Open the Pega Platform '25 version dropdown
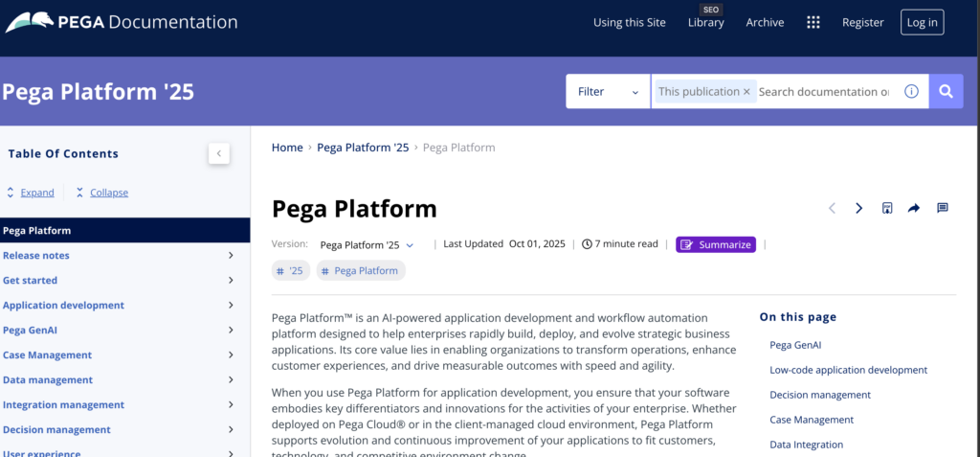 [367, 245]
